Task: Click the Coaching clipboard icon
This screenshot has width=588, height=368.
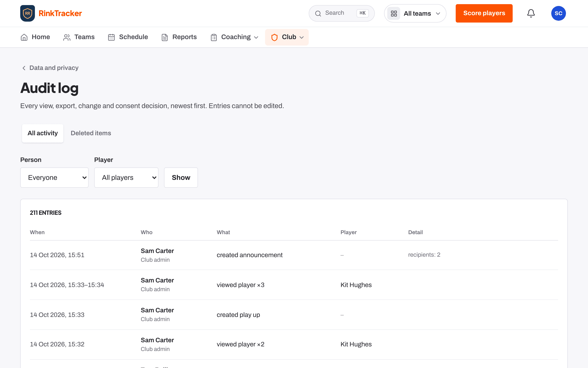Action: click(214, 37)
